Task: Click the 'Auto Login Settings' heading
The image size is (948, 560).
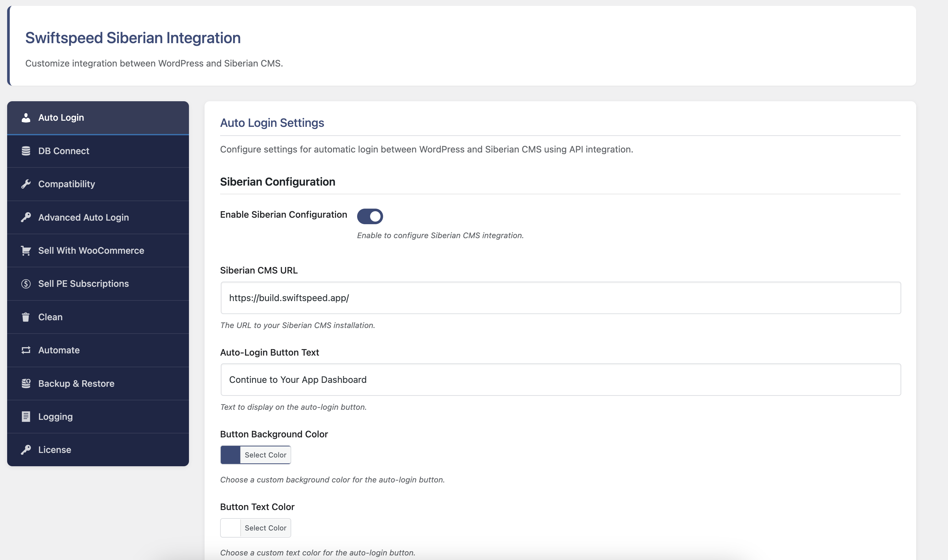Action: (272, 123)
